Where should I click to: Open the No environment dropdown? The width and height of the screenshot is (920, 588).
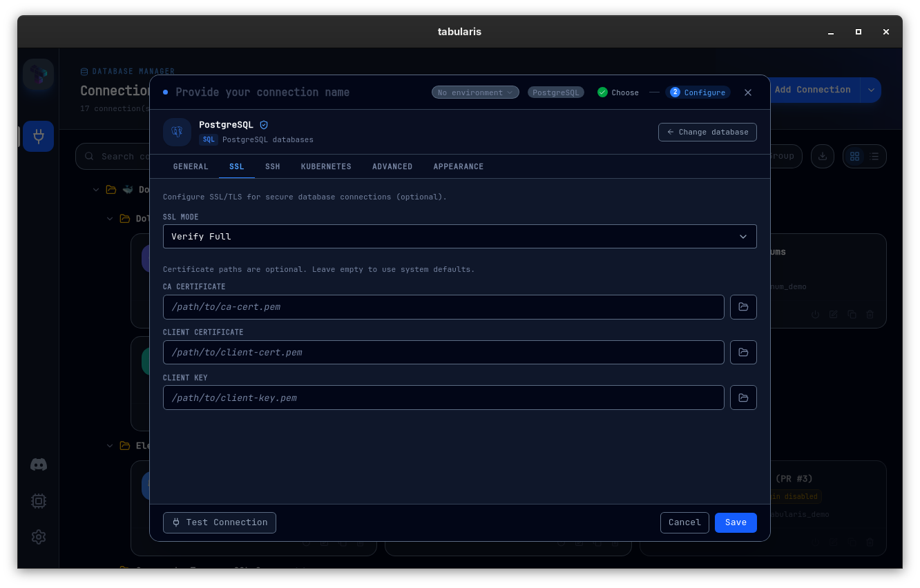coord(475,92)
